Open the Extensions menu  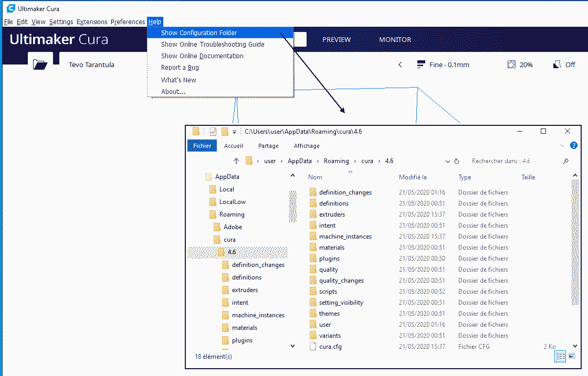(x=92, y=22)
